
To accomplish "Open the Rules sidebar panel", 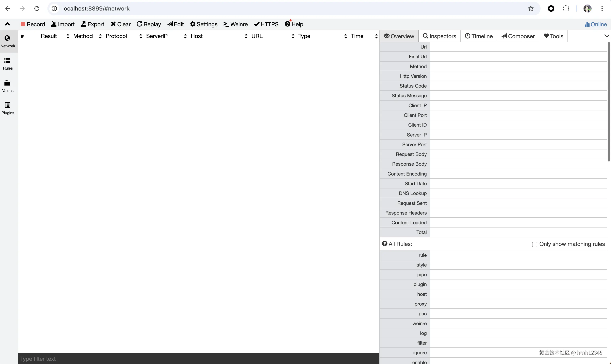I will coord(8,63).
